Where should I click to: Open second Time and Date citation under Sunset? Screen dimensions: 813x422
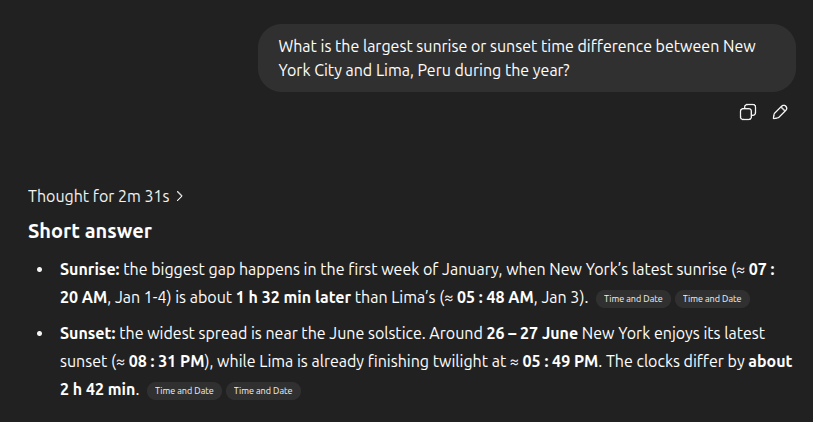click(x=263, y=391)
